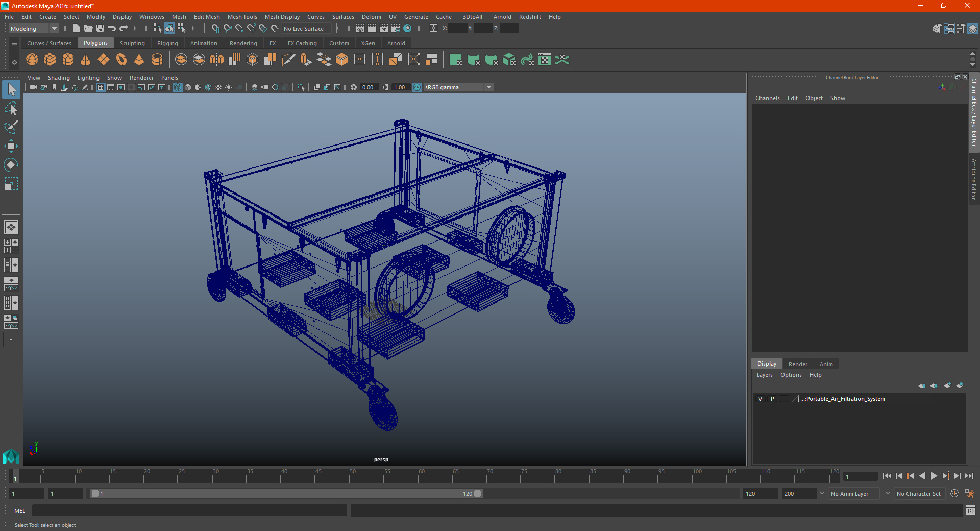This screenshot has height=531, width=980.
Task: Open the File menu
Action: [x=9, y=17]
